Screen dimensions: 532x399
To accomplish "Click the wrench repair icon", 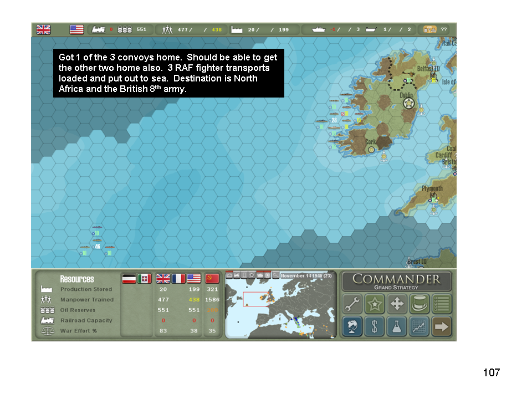I will point(352,304).
